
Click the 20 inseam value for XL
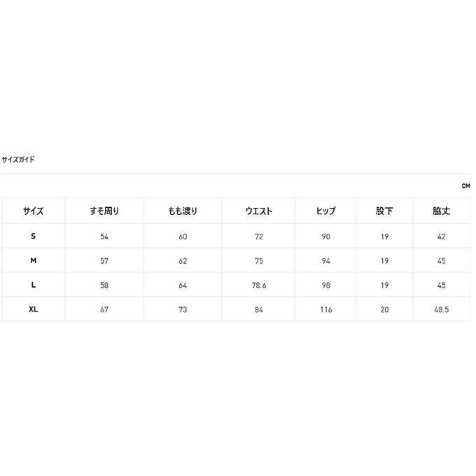384,309
